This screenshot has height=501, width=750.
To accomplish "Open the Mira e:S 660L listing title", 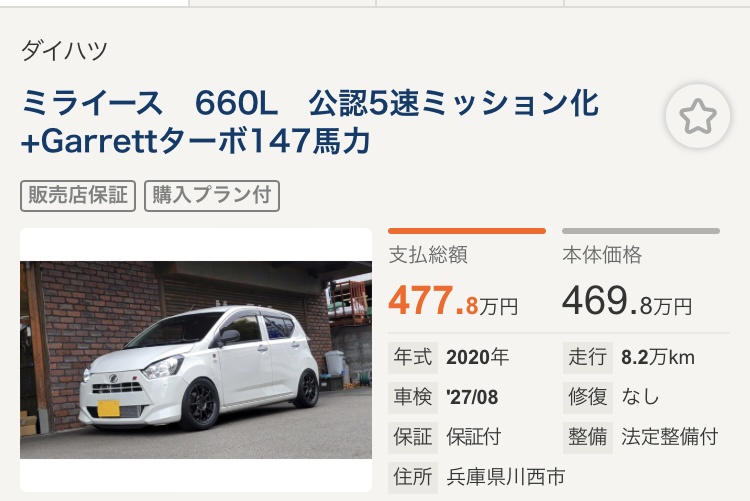I will pos(310,122).
